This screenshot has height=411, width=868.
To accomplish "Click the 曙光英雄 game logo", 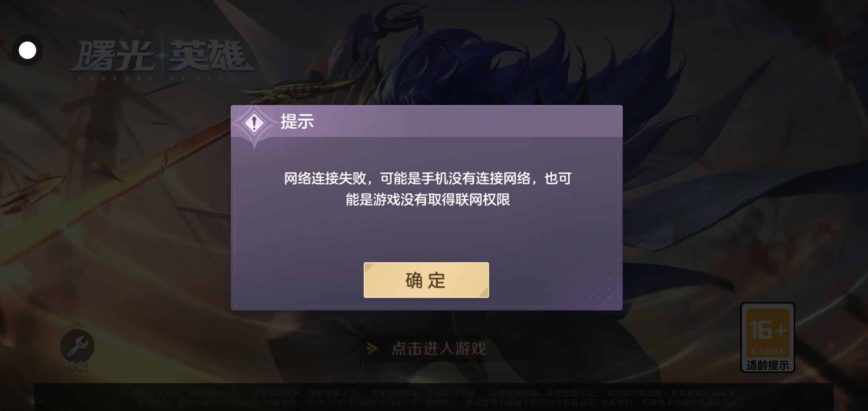I will click(162, 58).
